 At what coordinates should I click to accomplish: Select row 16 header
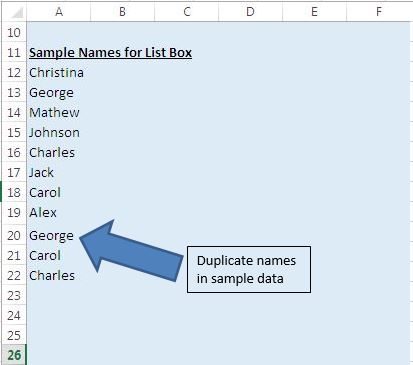coord(14,152)
